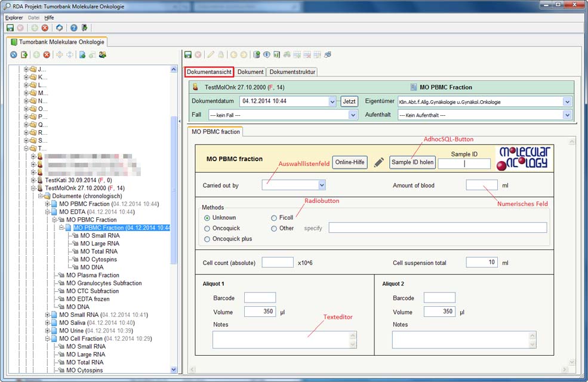
Task: Click the save icon in the document toolbar
Action: coord(188,55)
